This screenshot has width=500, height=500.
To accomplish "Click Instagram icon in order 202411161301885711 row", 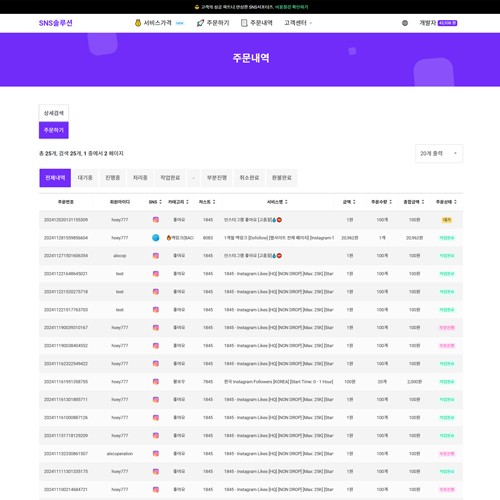I will click(x=156, y=399).
